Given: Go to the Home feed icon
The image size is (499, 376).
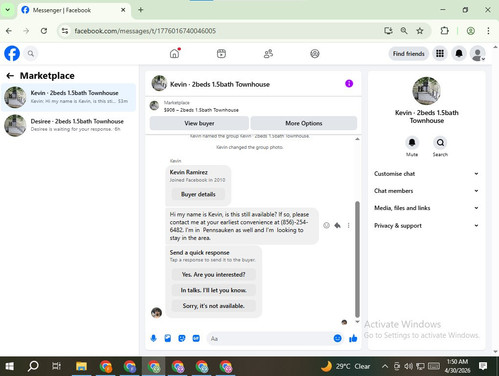Looking at the screenshot, I should point(175,53).
